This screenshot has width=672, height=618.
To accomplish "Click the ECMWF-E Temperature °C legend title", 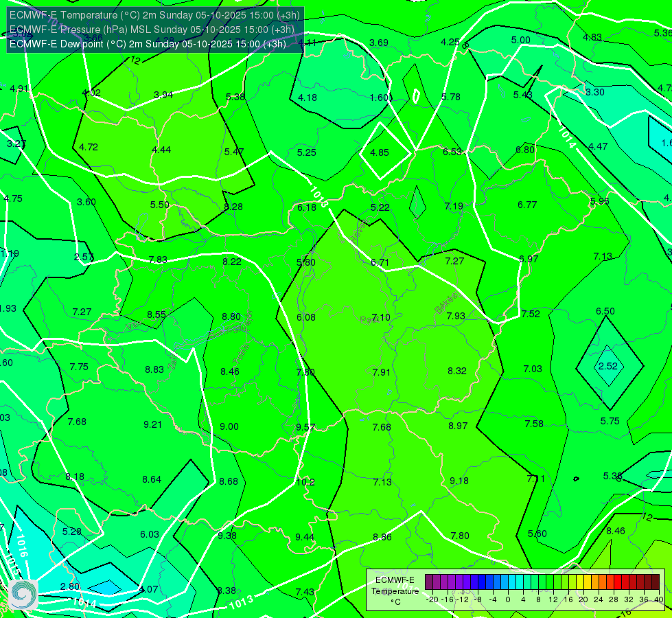I will click(395, 591).
